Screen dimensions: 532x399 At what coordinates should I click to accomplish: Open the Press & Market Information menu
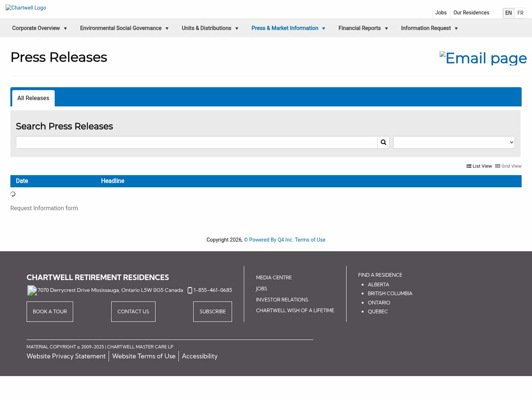click(288, 28)
